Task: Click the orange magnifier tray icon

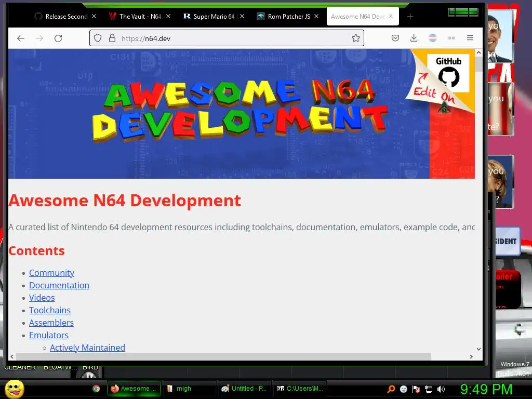Action: [x=391, y=389]
